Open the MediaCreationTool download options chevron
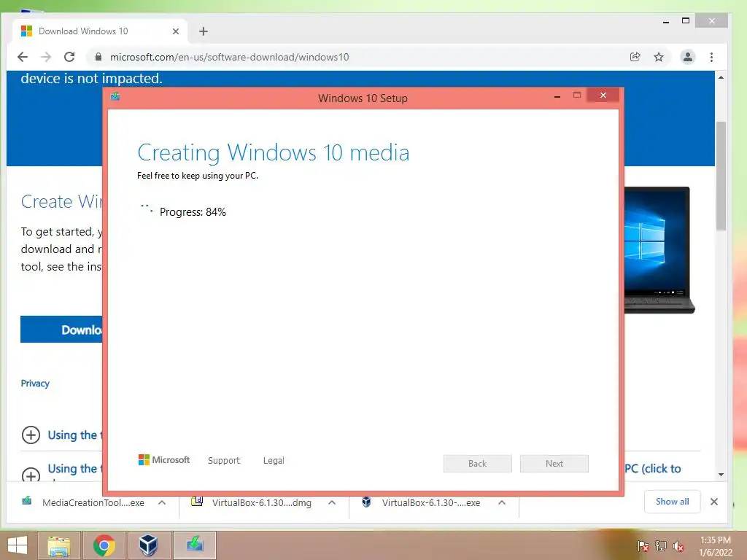The height and width of the screenshot is (560, 747). [162, 502]
